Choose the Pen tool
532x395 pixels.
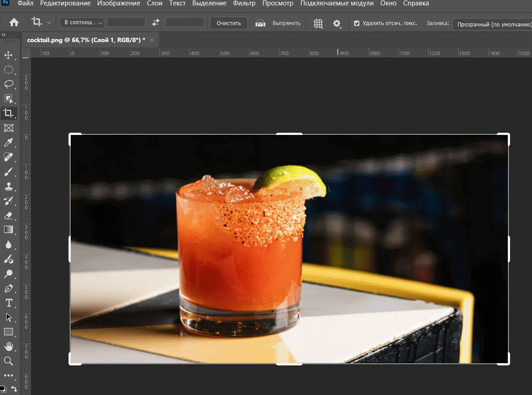(8, 288)
